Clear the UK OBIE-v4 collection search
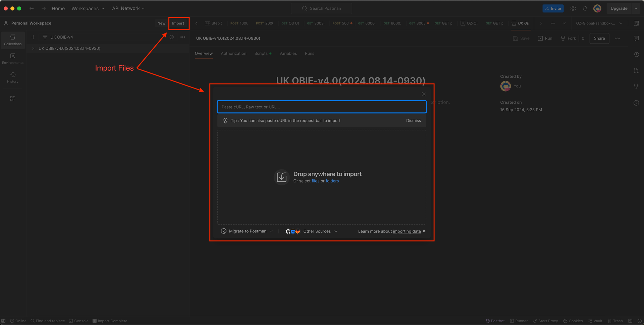This screenshot has width=644, height=325. tap(172, 37)
